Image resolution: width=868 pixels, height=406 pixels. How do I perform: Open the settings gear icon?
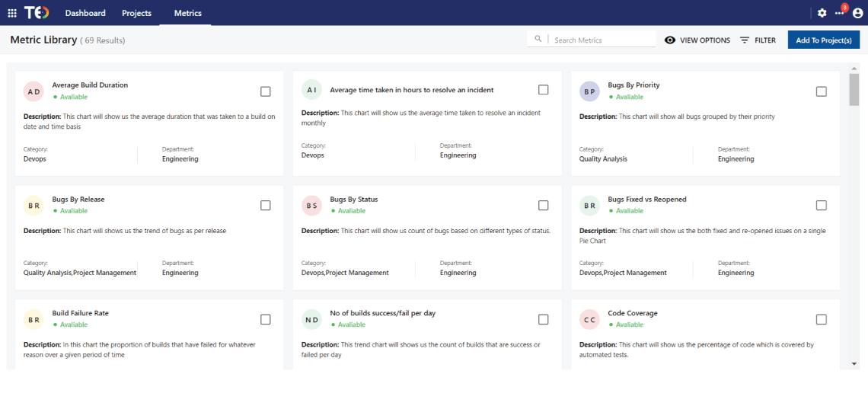(822, 13)
